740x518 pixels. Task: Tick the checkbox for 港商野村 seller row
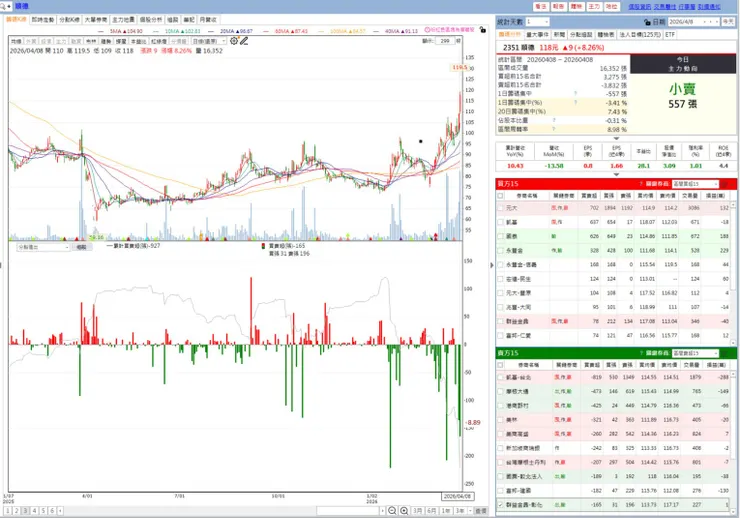coord(500,405)
